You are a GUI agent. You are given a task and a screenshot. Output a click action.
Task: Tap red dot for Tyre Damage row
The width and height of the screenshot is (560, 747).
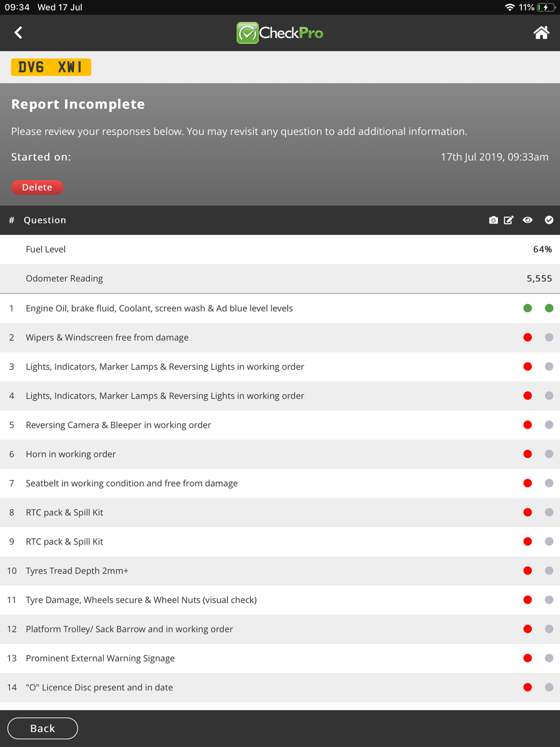pos(528,600)
